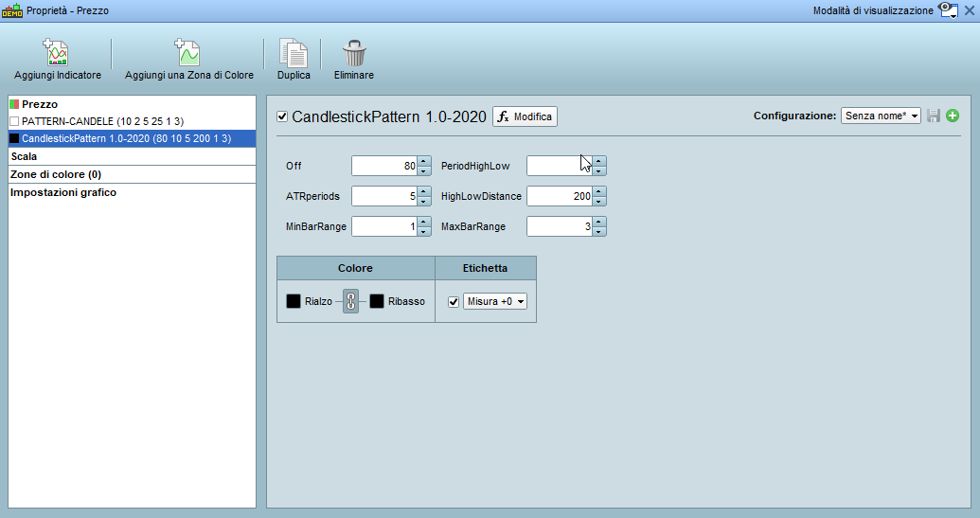Click the MaxBarRange value field
Image resolution: width=980 pixels, height=518 pixels.
point(560,226)
